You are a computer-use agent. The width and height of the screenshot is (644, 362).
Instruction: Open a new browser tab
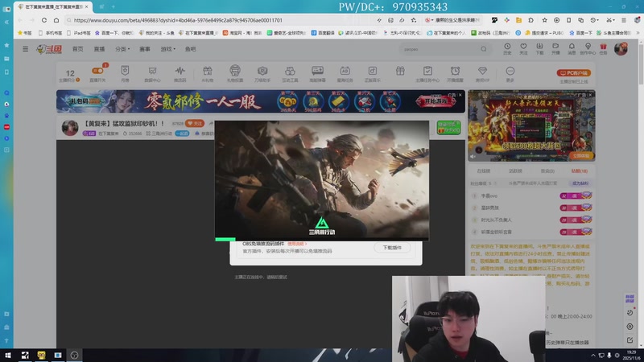(x=113, y=6)
